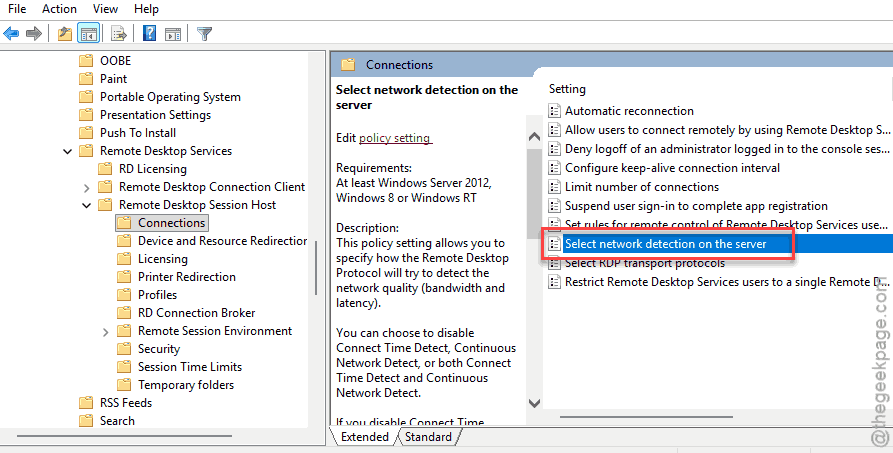Open the Help menu
This screenshot has width=893, height=453.
(x=146, y=9)
